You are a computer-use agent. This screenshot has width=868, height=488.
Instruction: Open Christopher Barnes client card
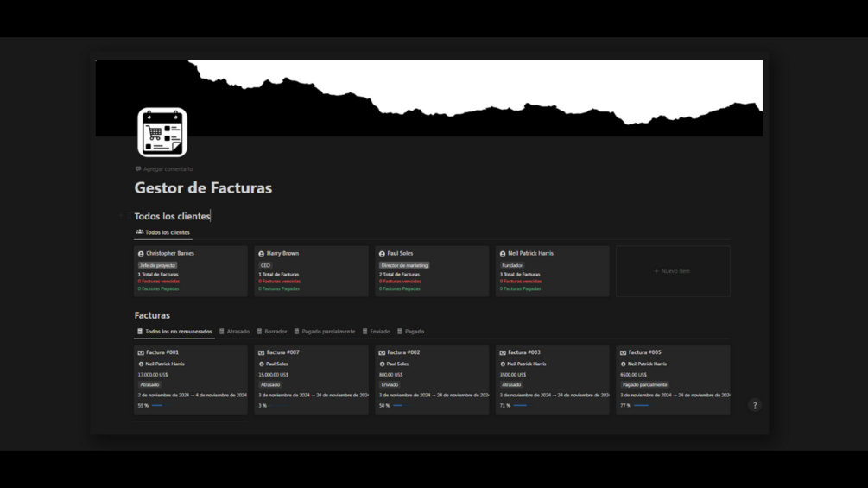click(190, 271)
